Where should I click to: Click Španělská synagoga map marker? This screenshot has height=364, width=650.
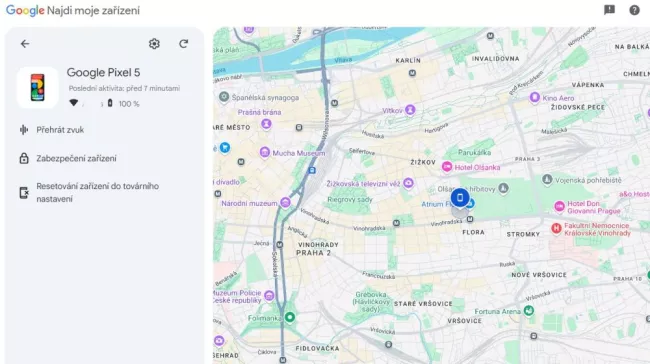point(224,97)
